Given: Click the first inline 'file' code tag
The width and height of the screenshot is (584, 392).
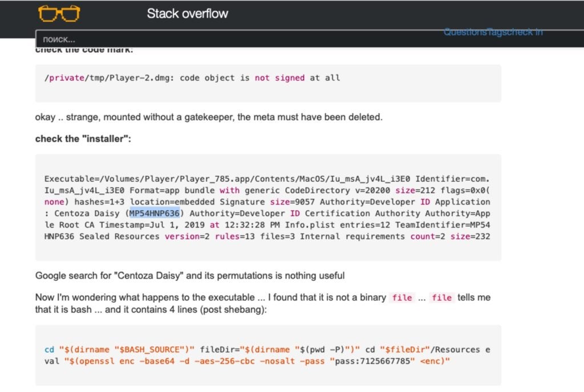Looking at the screenshot, I should click(402, 297).
